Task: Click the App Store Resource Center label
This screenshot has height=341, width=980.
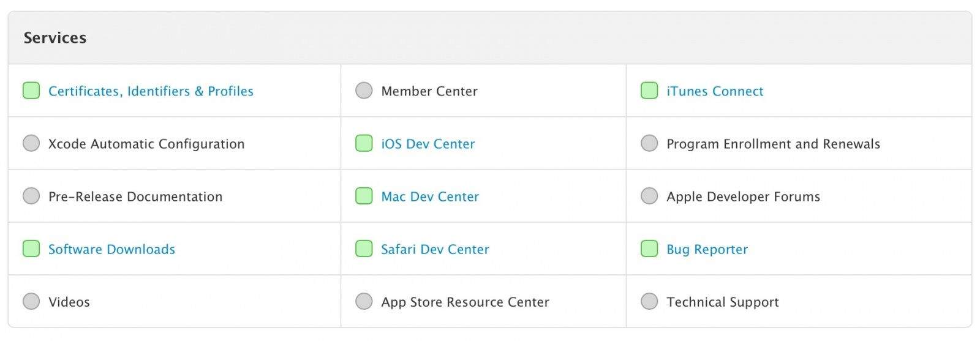Action: (465, 302)
